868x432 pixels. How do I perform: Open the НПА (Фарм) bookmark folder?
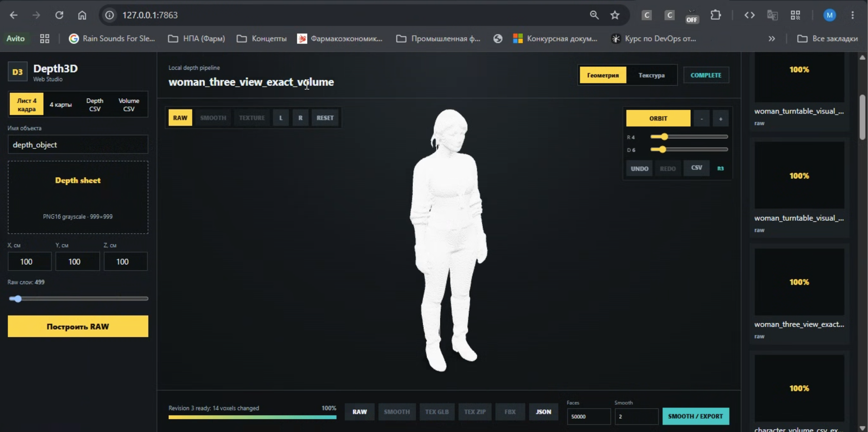(197, 39)
